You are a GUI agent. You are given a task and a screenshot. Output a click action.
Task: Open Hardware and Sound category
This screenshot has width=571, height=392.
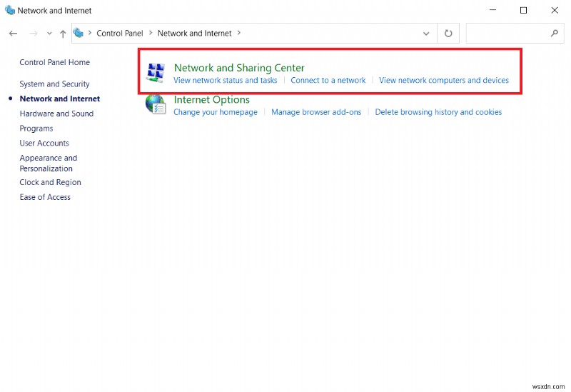point(56,114)
